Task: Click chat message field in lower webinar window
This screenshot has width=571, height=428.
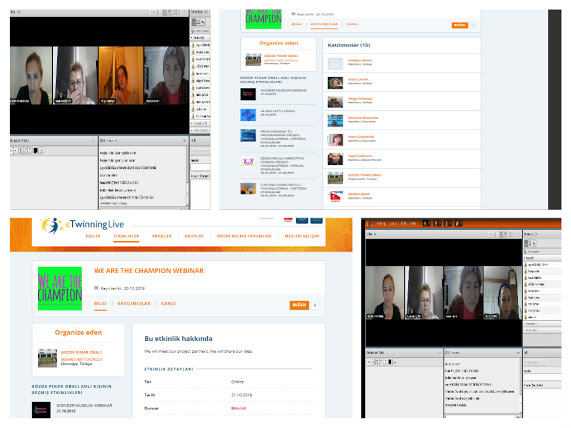Action: point(480,417)
